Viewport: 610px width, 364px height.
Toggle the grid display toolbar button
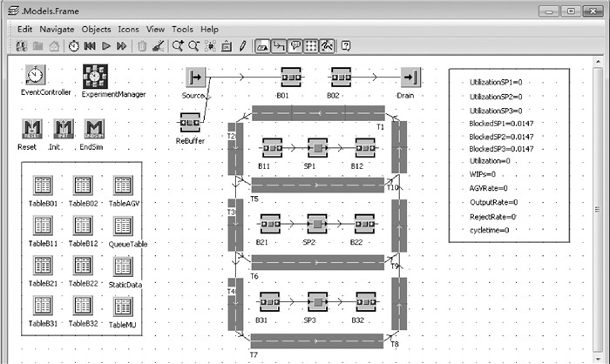(310, 45)
